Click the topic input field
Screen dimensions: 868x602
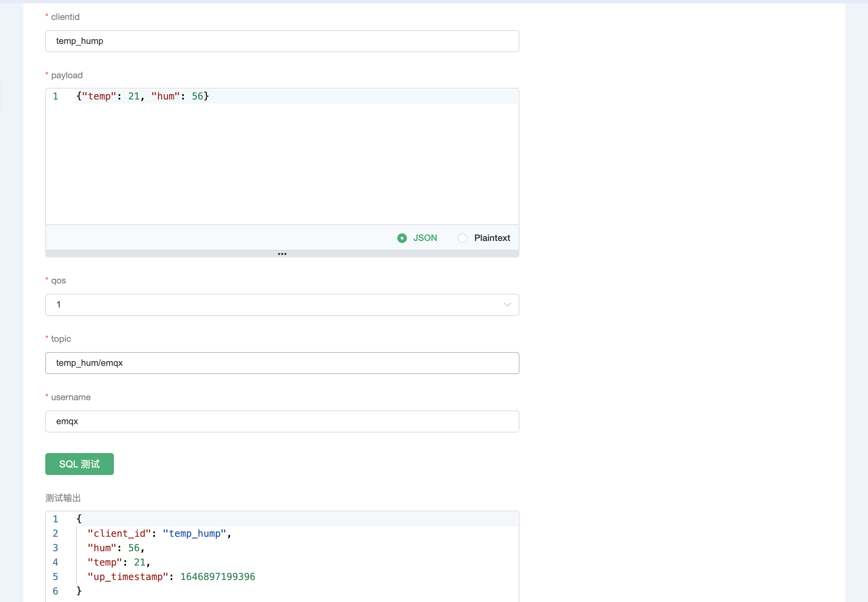(282, 363)
